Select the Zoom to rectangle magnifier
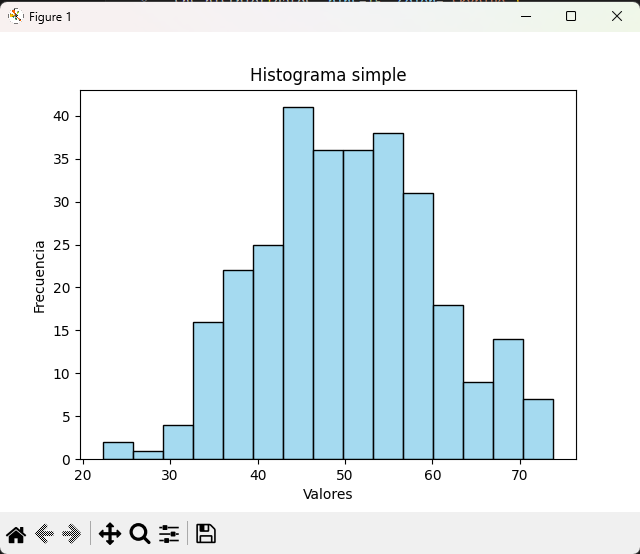 coord(140,534)
